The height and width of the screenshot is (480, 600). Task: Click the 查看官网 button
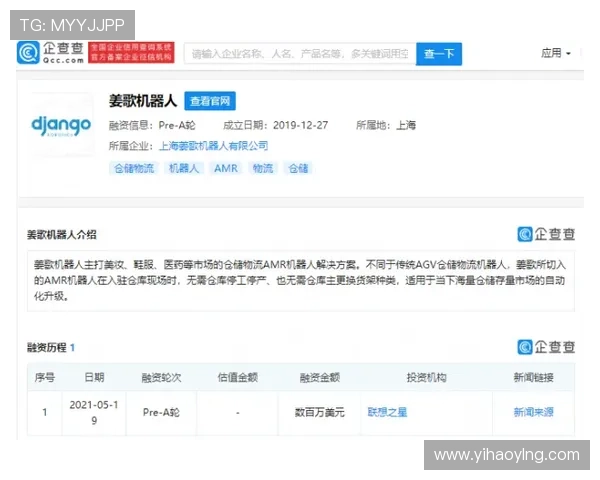[210, 101]
